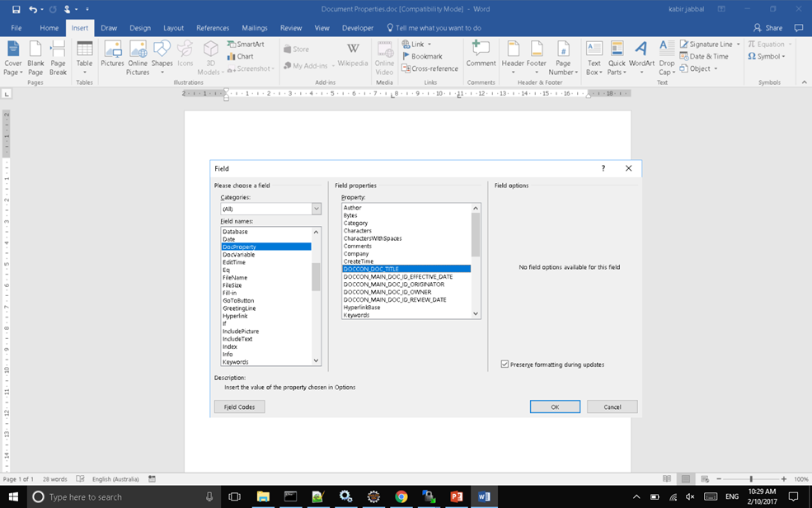Insert a Text Box

tap(594, 59)
